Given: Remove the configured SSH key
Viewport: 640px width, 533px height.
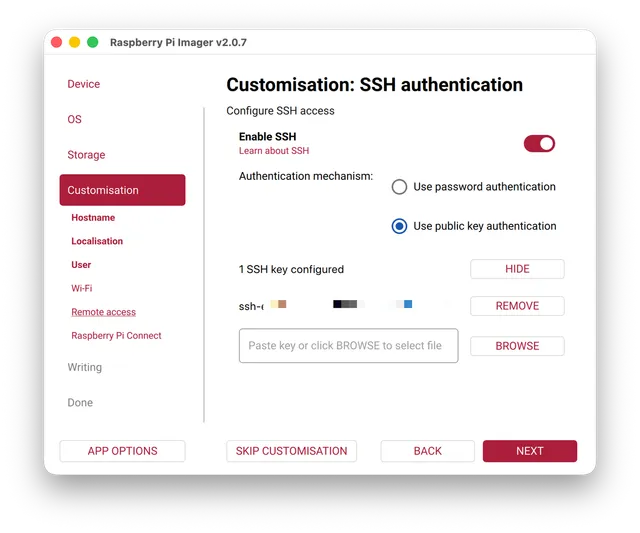Looking at the screenshot, I should coord(517,306).
